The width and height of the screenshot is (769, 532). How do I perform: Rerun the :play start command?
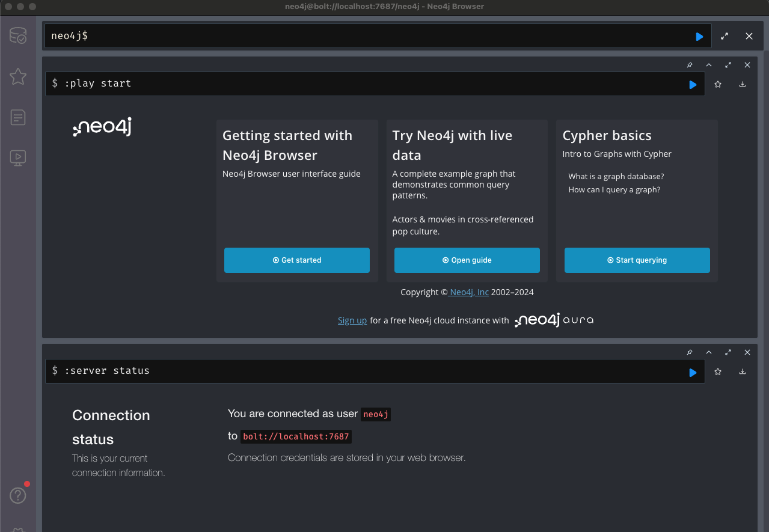pos(693,85)
